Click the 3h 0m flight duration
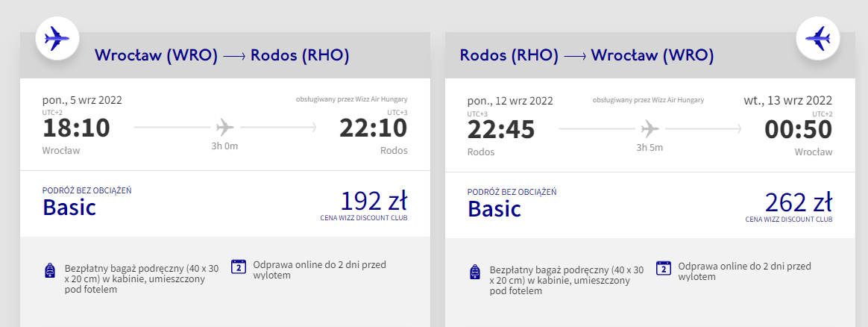 pyautogui.click(x=225, y=146)
